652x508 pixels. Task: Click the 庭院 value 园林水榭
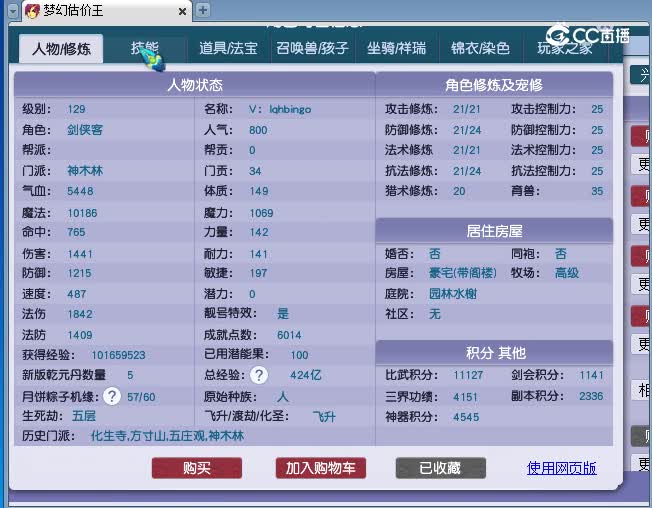click(453, 294)
